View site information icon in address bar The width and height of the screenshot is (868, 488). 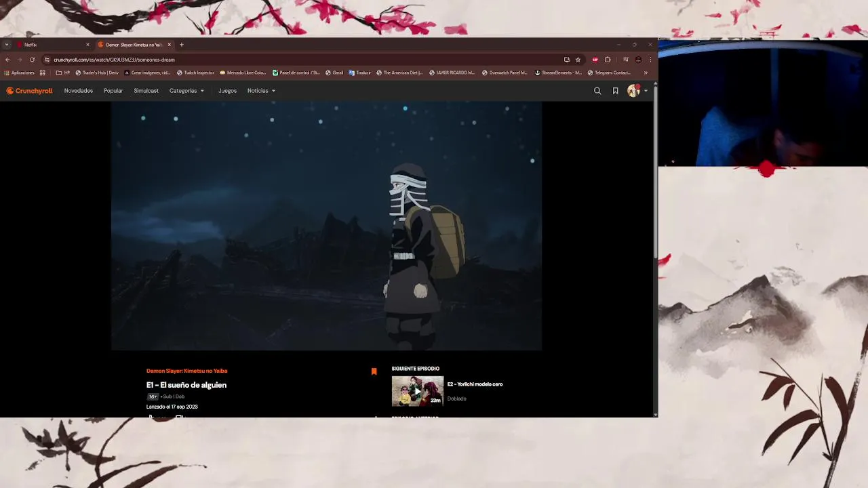47,60
